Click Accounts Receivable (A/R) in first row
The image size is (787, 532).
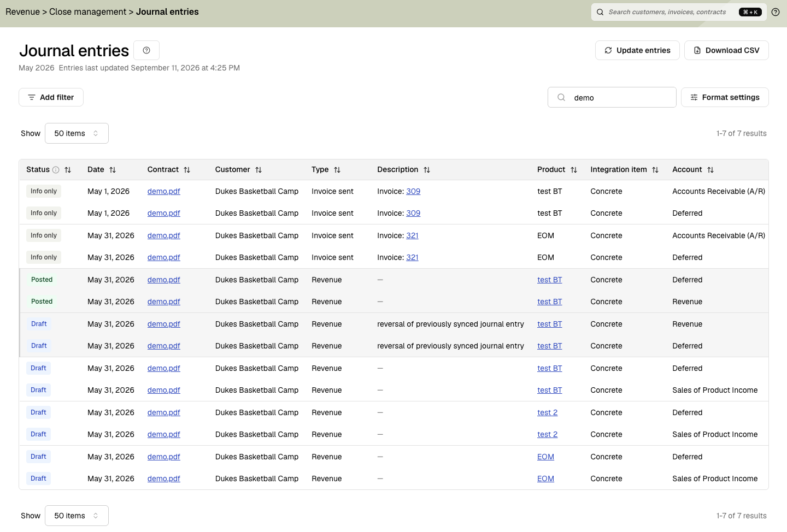(719, 191)
